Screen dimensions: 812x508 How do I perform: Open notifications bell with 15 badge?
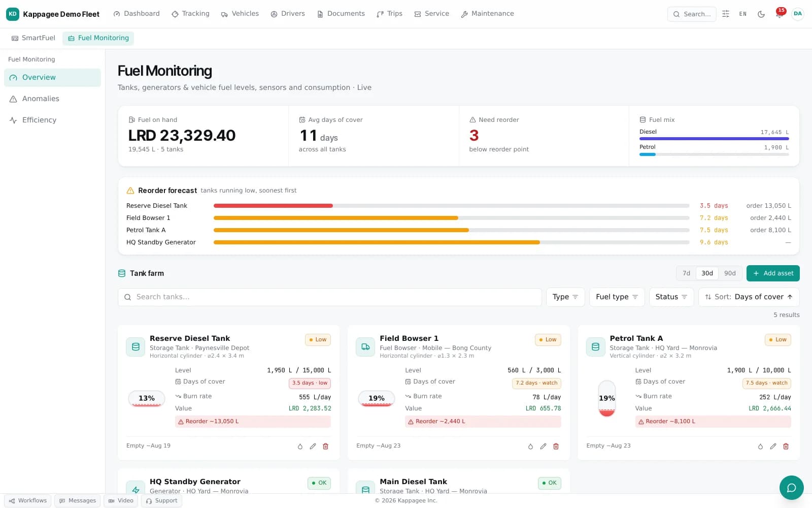[x=780, y=14]
